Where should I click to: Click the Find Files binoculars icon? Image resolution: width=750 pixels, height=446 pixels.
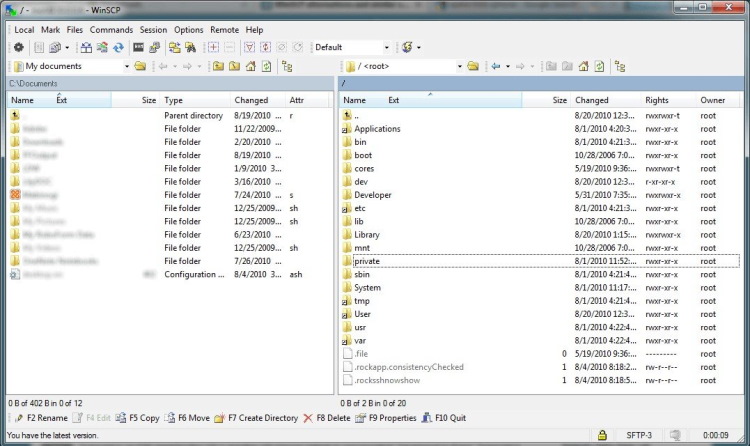pyautogui.click(x=190, y=47)
